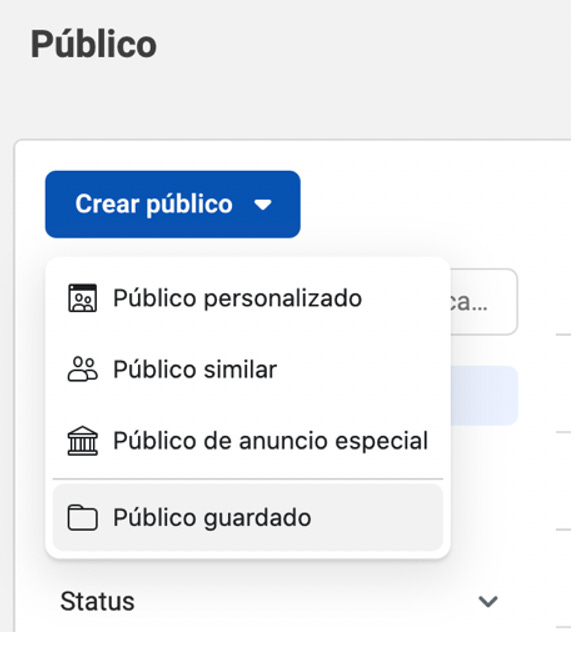
Task: Click the partially hidden search field
Action: click(x=483, y=302)
